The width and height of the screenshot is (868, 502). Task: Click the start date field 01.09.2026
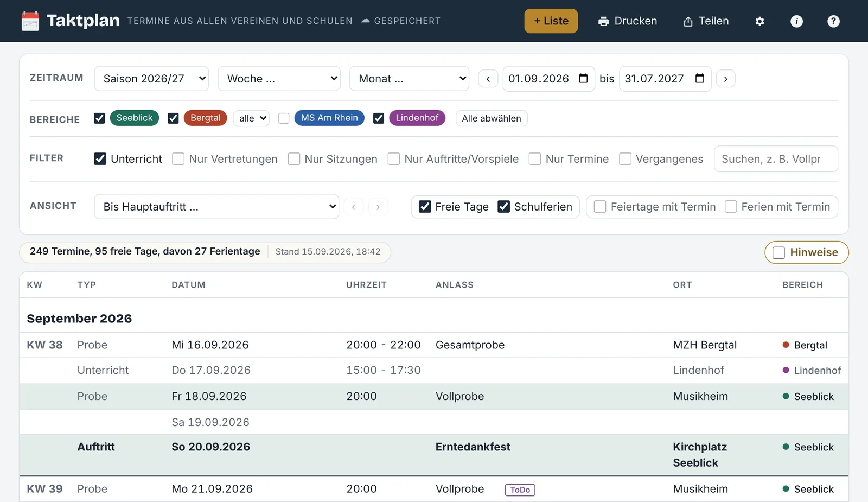coord(548,79)
